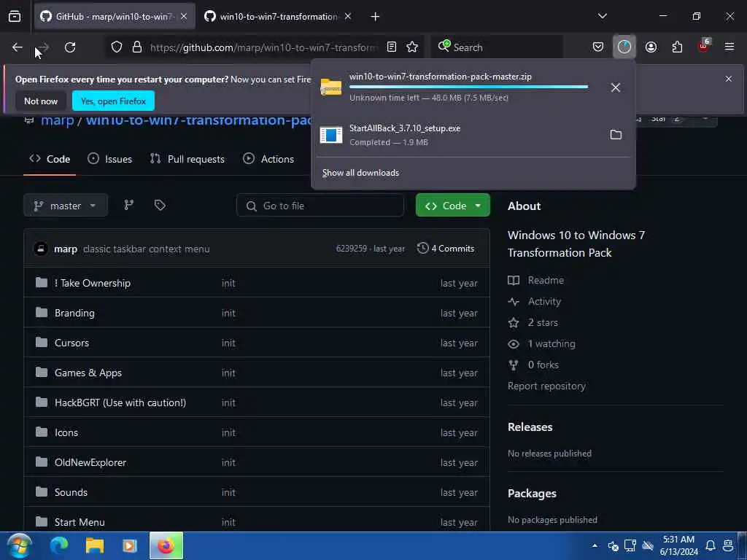Click the github.com URL address field

pos(263,47)
